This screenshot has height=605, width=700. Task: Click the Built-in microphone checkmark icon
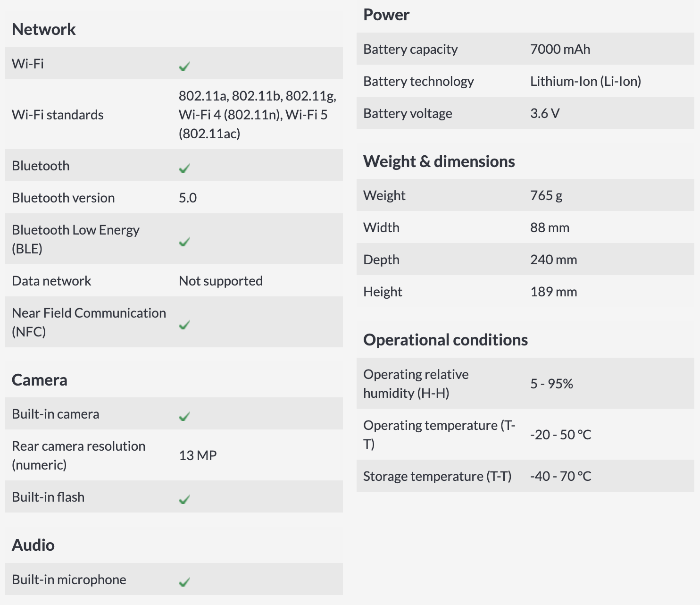point(184,582)
